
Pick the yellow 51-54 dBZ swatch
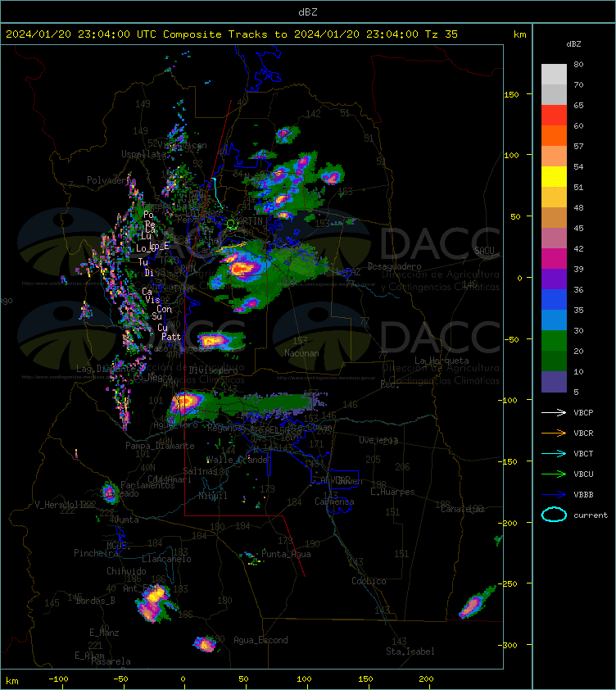554,176
